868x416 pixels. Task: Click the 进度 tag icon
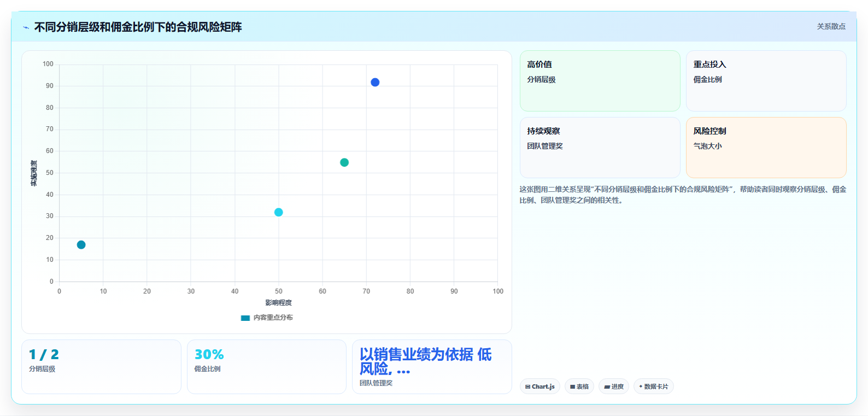(x=607, y=387)
